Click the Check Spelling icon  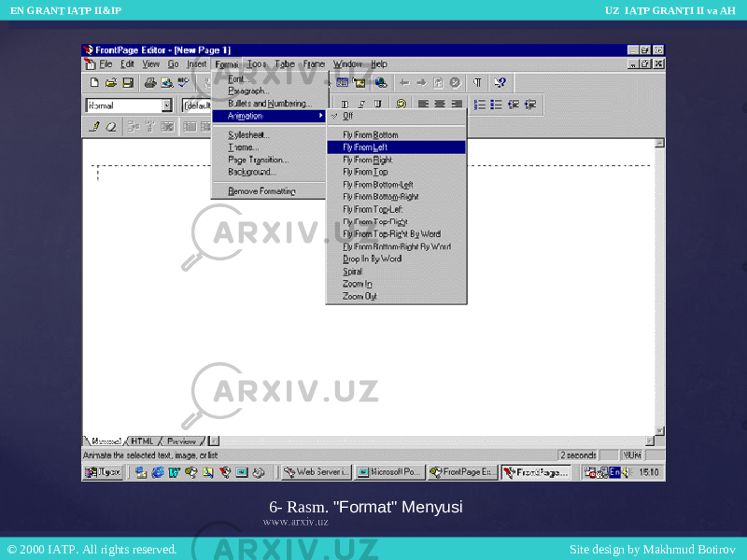tap(183, 83)
